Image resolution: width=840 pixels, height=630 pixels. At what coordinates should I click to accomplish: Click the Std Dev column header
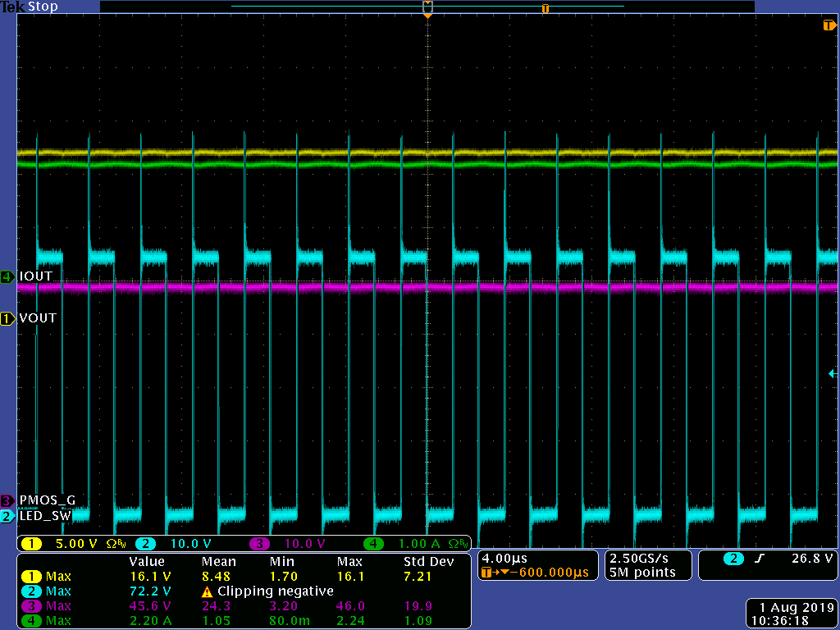point(428,562)
